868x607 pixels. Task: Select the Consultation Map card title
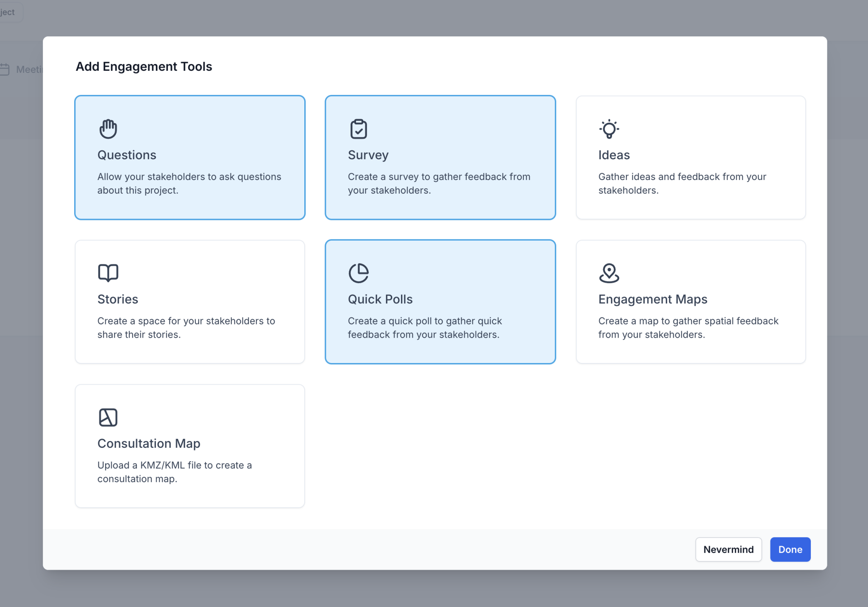tap(149, 443)
